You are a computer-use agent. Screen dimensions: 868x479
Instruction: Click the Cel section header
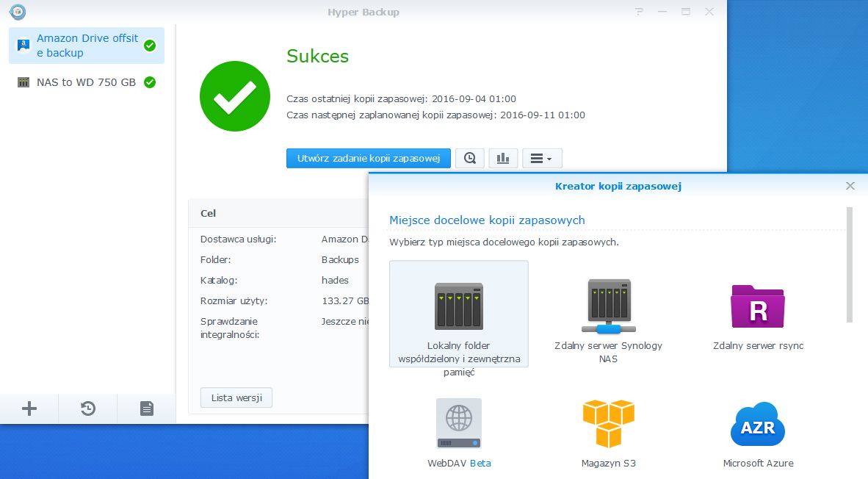click(208, 213)
